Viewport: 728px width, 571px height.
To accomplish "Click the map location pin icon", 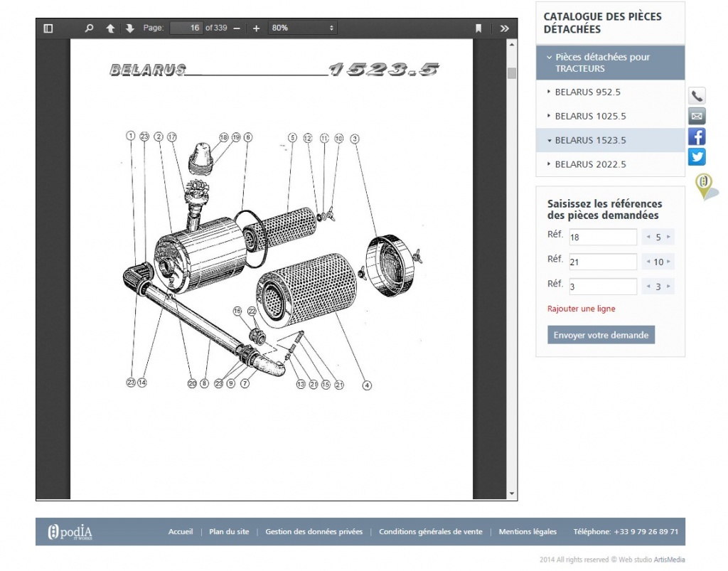I will [x=705, y=186].
